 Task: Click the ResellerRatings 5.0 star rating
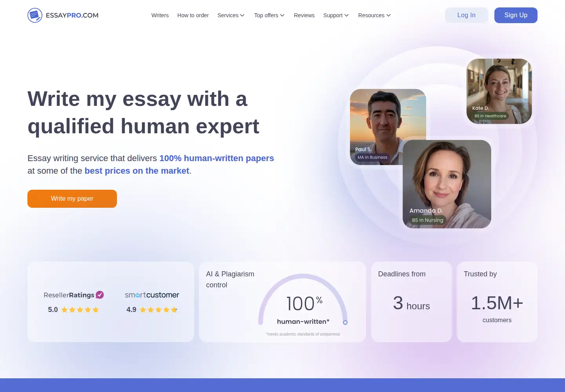pos(73,310)
